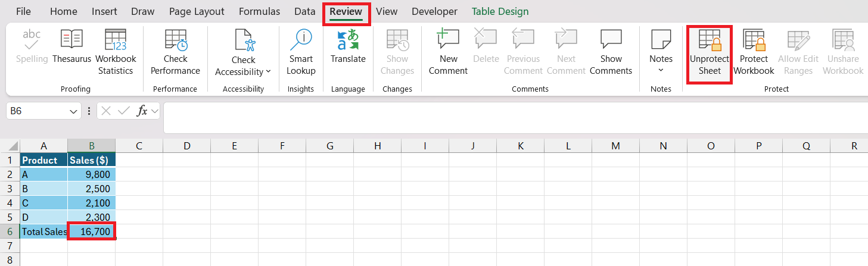The width and height of the screenshot is (868, 266).
Task: Click Show Comments
Action: tap(611, 52)
